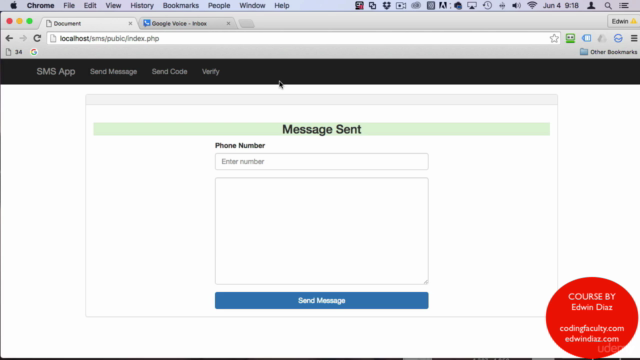
Task: Open the Edit menu
Action: coord(89,6)
